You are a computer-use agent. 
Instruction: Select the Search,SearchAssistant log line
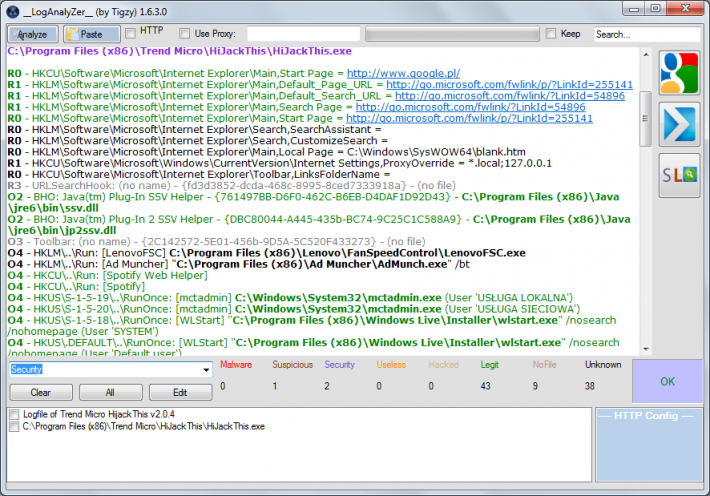[195, 130]
